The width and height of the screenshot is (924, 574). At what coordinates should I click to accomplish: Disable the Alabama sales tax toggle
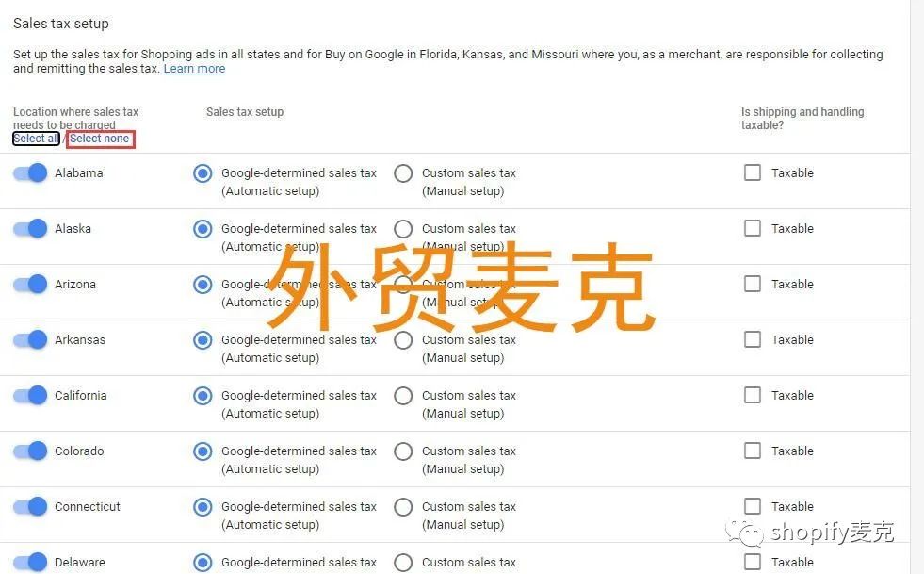pyautogui.click(x=29, y=172)
